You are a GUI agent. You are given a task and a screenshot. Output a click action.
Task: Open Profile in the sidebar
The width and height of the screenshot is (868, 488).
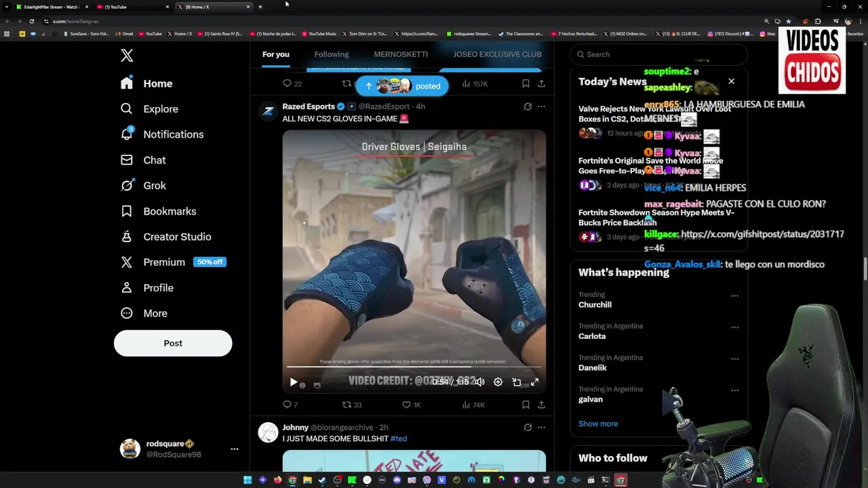146,288
